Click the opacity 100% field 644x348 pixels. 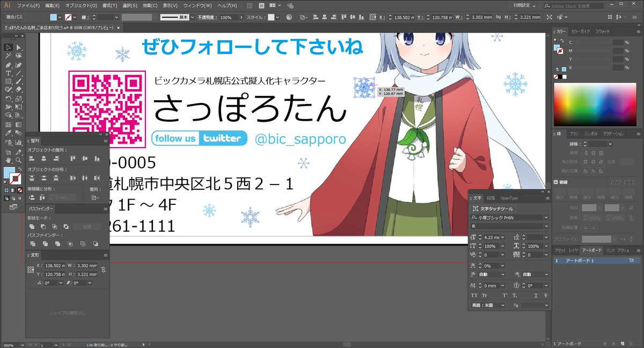coord(229,17)
